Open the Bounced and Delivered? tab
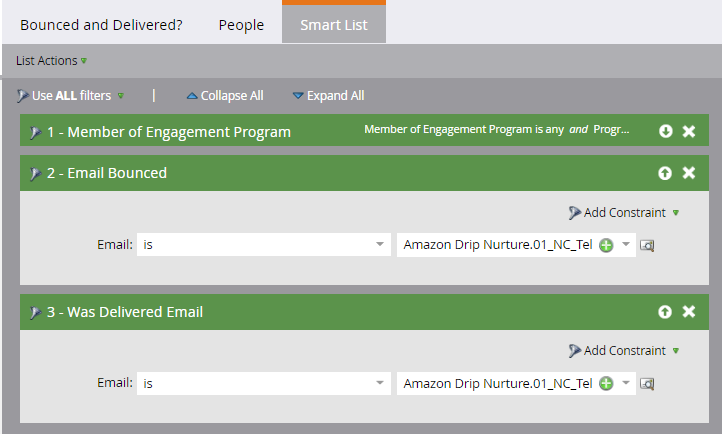 (101, 25)
